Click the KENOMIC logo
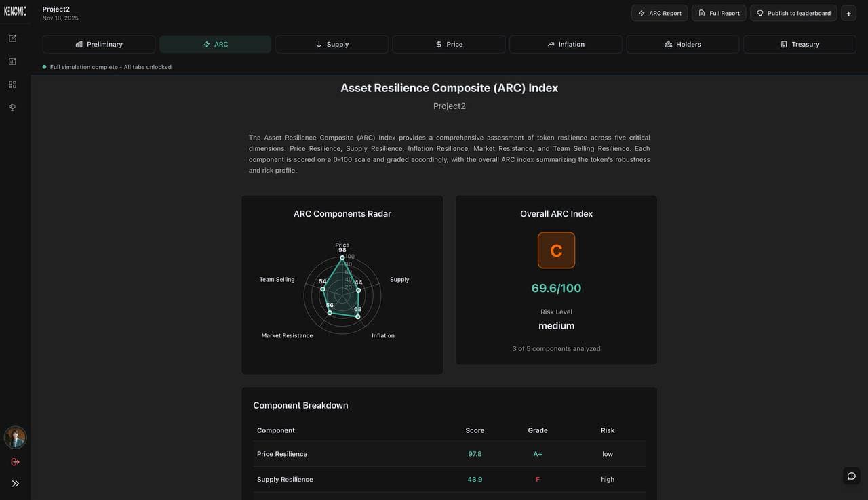Screen dimensions: 868x500 (x=14, y=11)
